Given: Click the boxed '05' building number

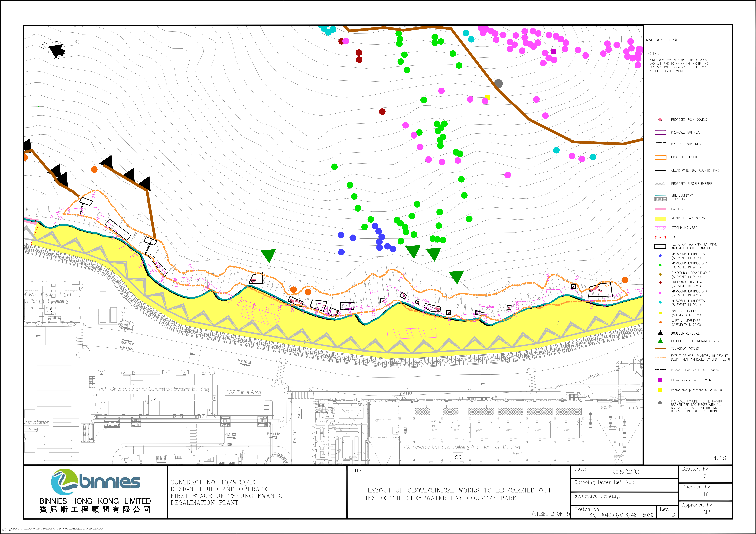Looking at the screenshot, I should coord(458,457).
